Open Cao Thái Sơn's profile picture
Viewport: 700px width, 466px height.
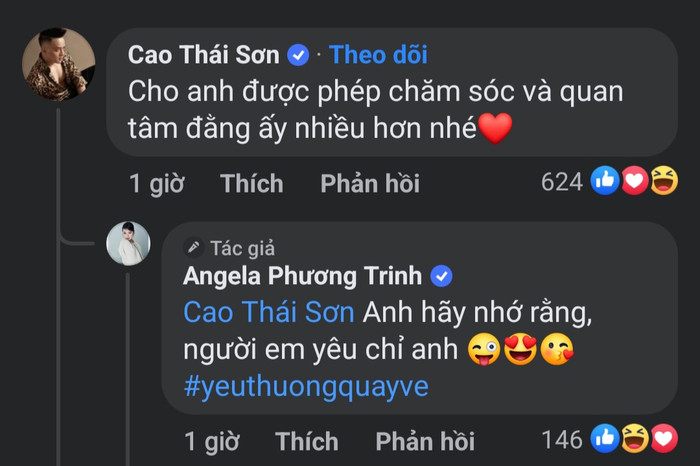pyautogui.click(x=58, y=64)
